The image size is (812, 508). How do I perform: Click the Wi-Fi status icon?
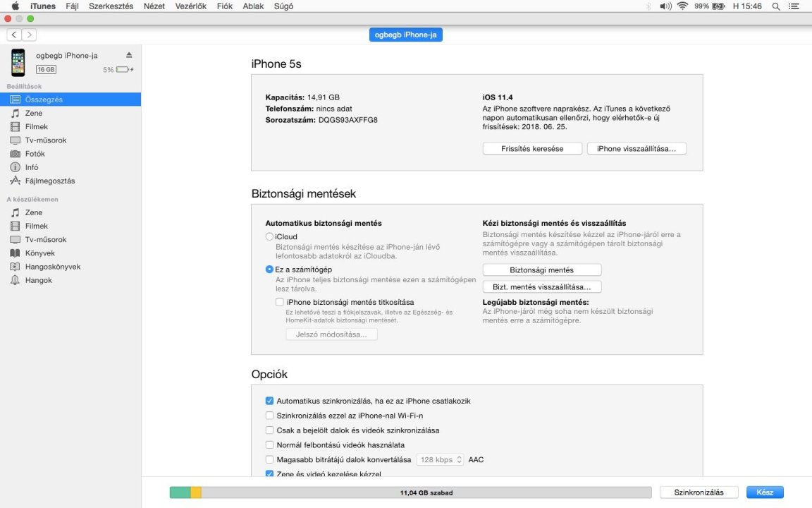[x=682, y=6]
